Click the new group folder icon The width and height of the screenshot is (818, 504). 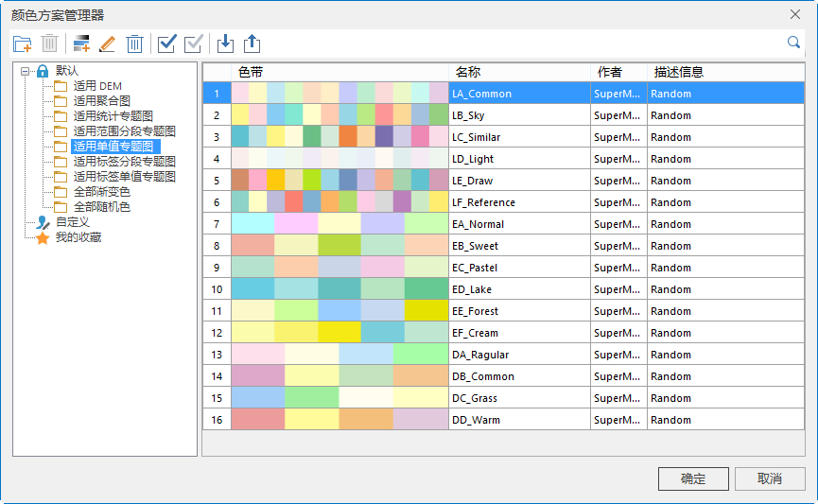[x=23, y=43]
